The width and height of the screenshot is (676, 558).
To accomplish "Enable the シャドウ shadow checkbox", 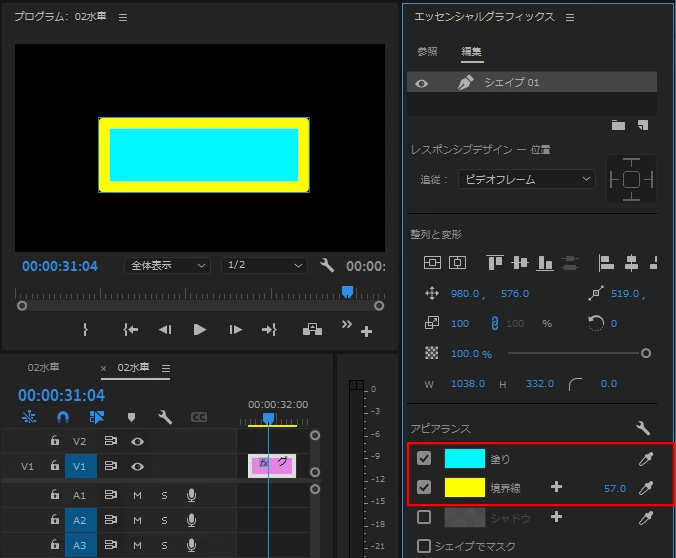I will 424,517.
